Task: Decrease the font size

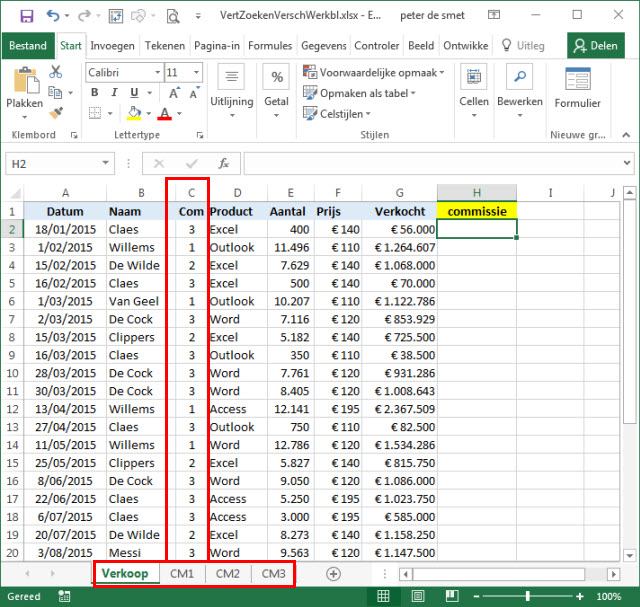Action: click(x=194, y=93)
